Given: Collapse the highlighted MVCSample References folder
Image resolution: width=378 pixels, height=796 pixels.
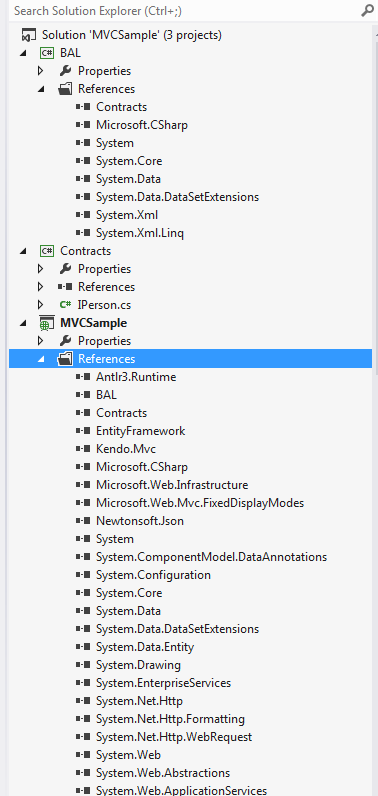Looking at the screenshot, I should click(41, 359).
